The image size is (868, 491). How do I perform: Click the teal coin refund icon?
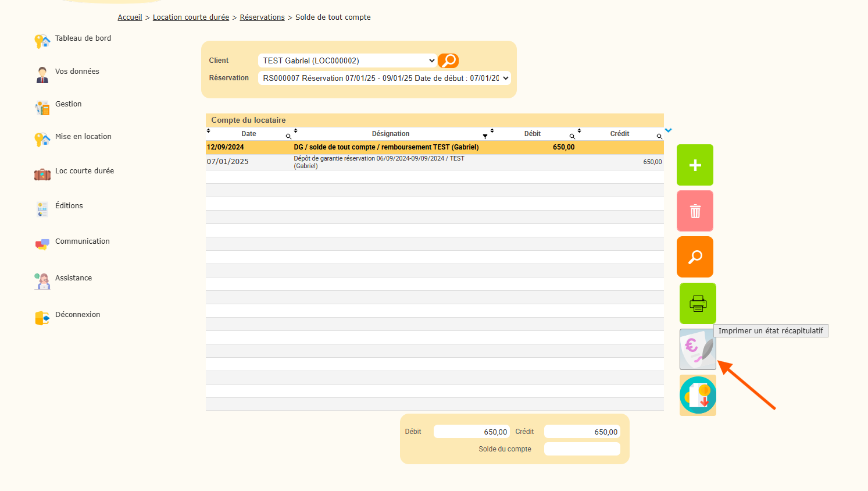click(x=698, y=396)
